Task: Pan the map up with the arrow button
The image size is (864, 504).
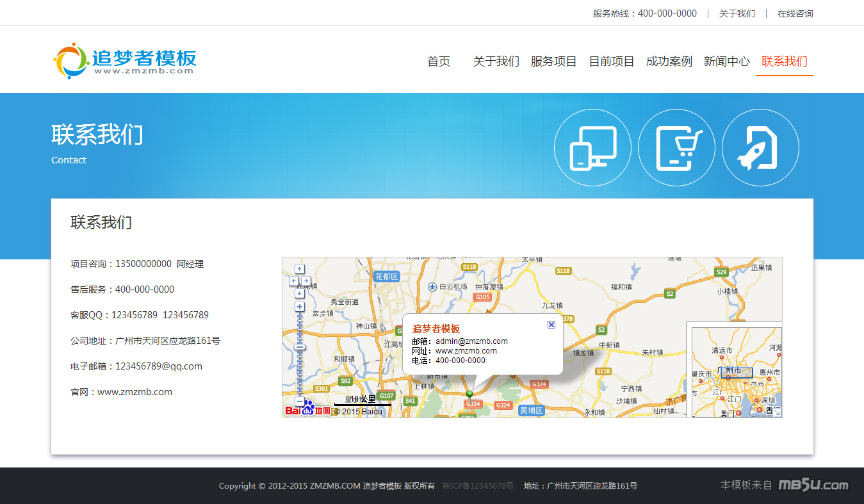Action: [x=300, y=269]
